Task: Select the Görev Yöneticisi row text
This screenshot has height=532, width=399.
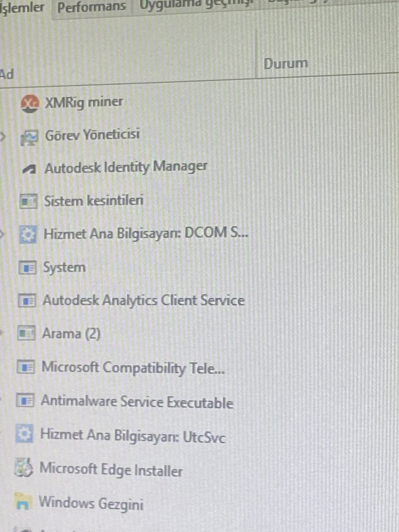Action: (92, 134)
